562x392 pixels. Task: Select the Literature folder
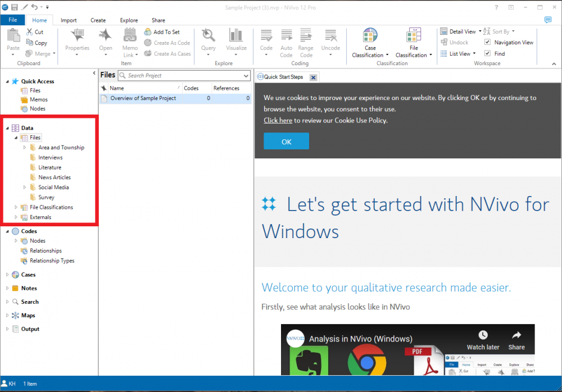[50, 167]
